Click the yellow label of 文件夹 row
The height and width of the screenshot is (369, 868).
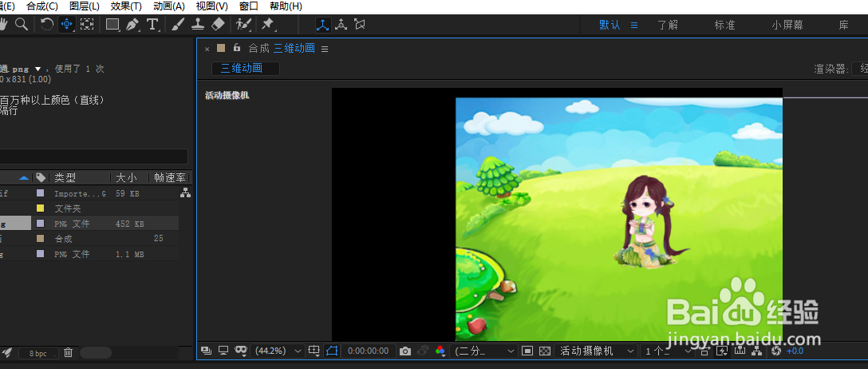click(40, 208)
